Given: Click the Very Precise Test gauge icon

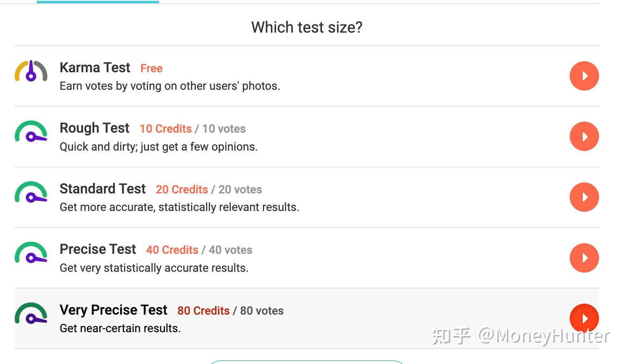Looking at the screenshot, I should click(x=31, y=314).
